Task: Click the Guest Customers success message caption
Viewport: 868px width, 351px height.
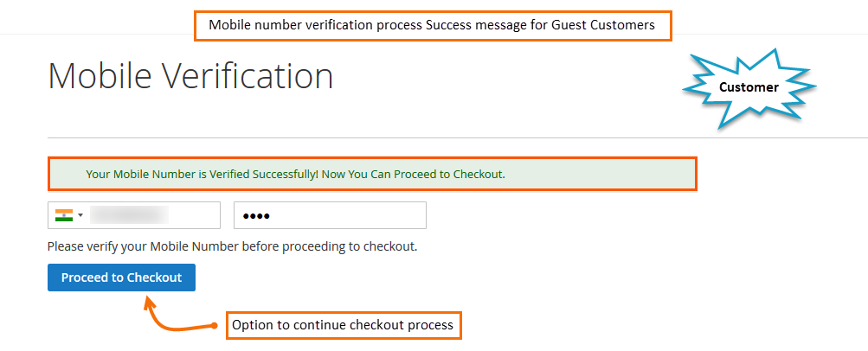Action: pyautogui.click(x=432, y=25)
